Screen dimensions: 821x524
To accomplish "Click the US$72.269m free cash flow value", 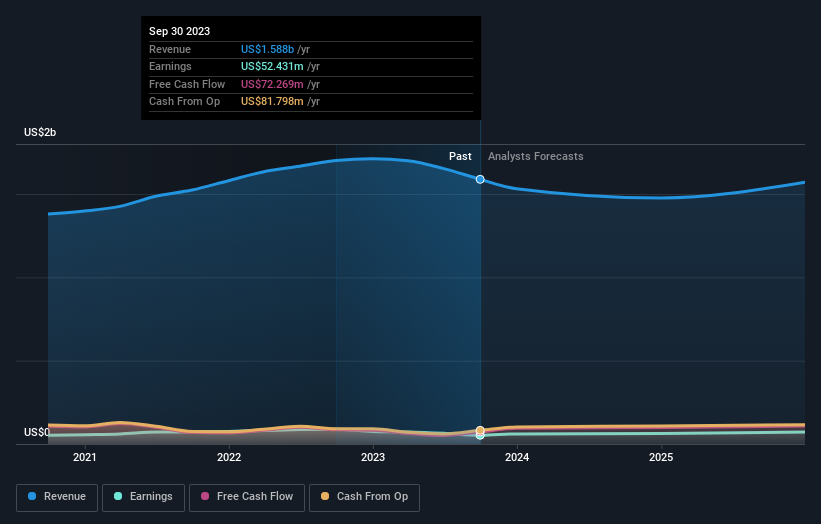I will (272, 84).
